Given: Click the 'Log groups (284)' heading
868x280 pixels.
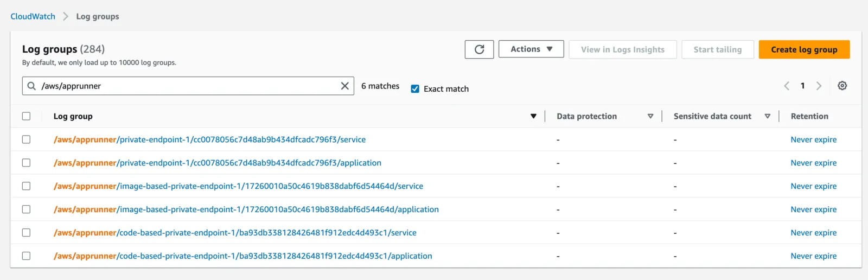Looking at the screenshot, I should [63, 49].
